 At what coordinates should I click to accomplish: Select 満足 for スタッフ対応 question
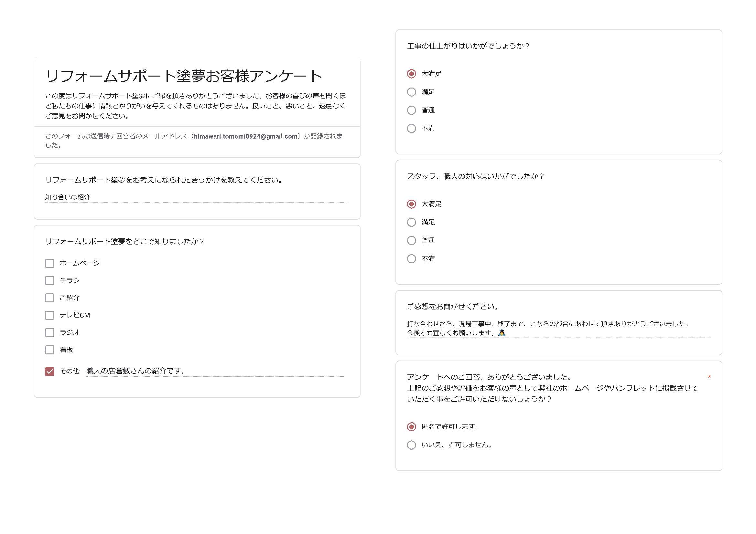tap(411, 222)
